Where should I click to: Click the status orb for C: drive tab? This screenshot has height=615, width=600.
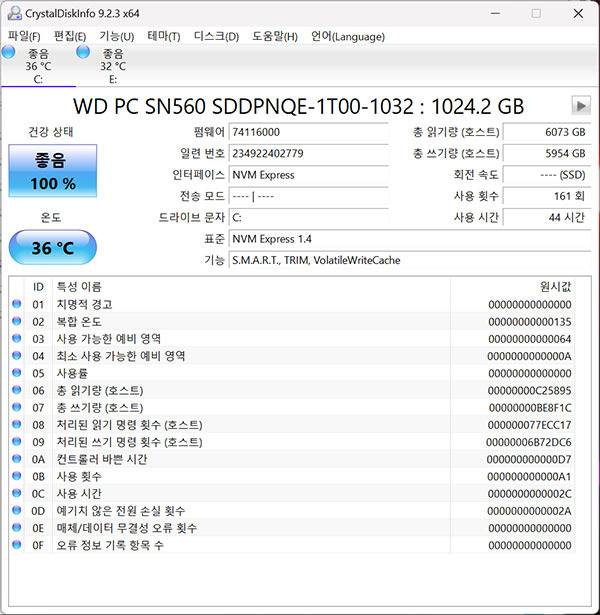pos(9,52)
